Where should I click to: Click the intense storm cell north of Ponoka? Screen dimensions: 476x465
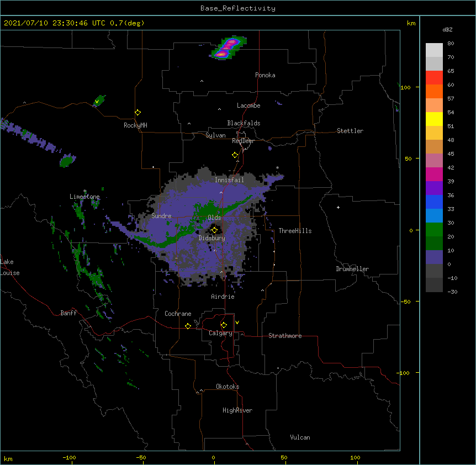(x=228, y=47)
